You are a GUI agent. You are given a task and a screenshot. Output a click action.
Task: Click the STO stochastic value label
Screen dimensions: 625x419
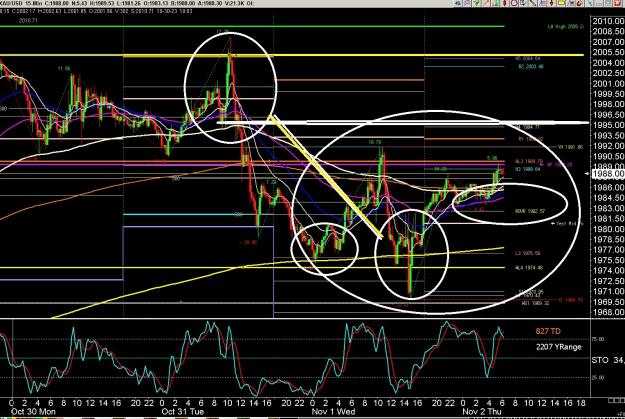pos(608,360)
